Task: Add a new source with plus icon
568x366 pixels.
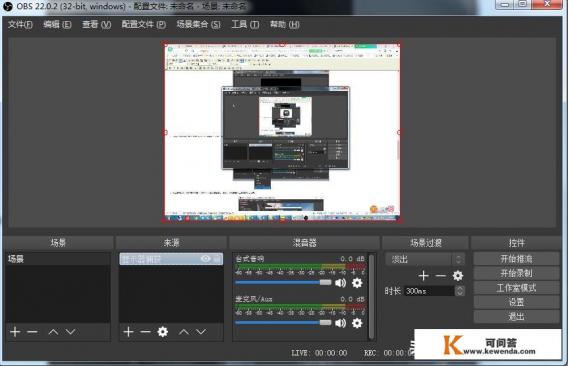Action: click(128, 332)
